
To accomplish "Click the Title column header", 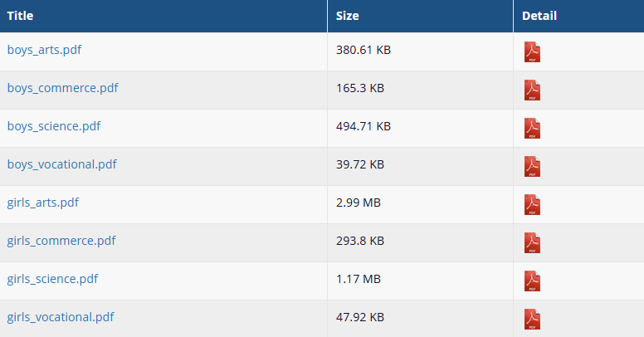I will tap(20, 16).
